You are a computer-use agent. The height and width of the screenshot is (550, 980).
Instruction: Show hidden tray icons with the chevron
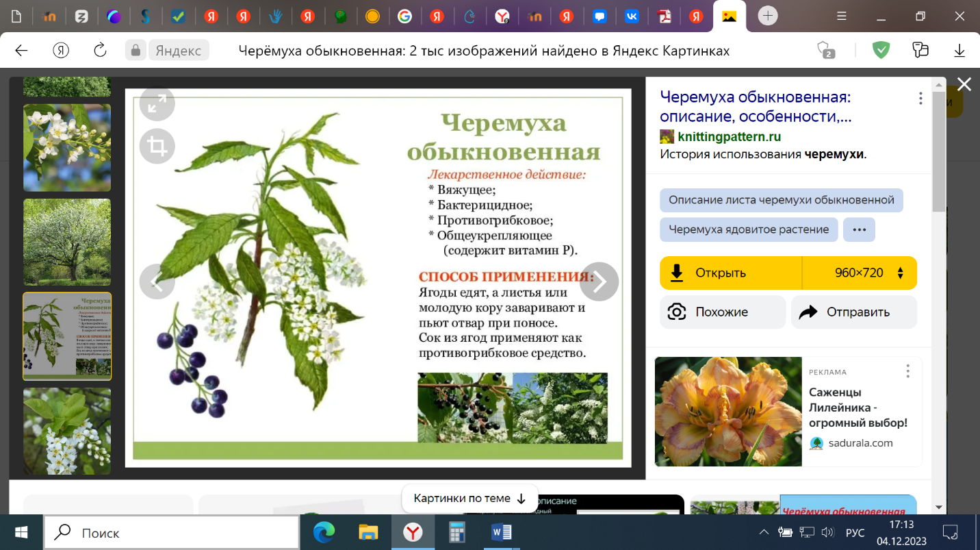(x=764, y=533)
